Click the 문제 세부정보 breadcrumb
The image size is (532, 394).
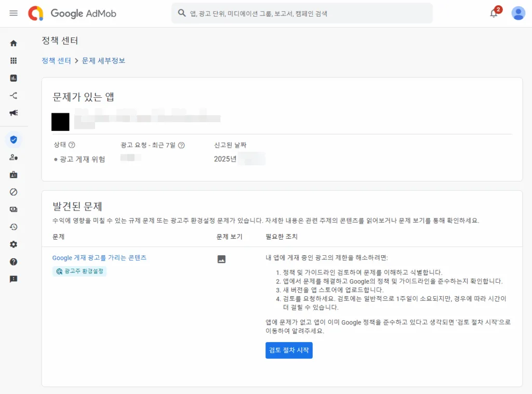103,60
